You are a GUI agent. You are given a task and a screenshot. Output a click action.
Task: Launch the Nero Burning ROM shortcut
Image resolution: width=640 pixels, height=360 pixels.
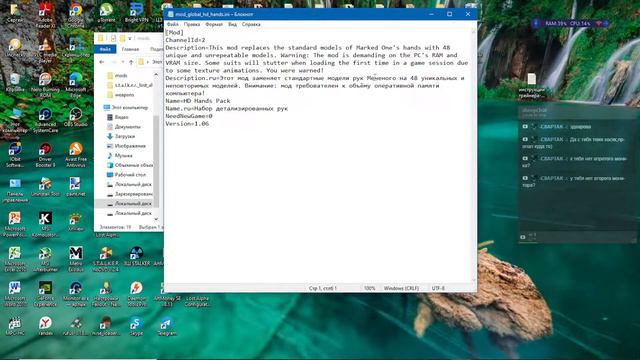click(45, 84)
